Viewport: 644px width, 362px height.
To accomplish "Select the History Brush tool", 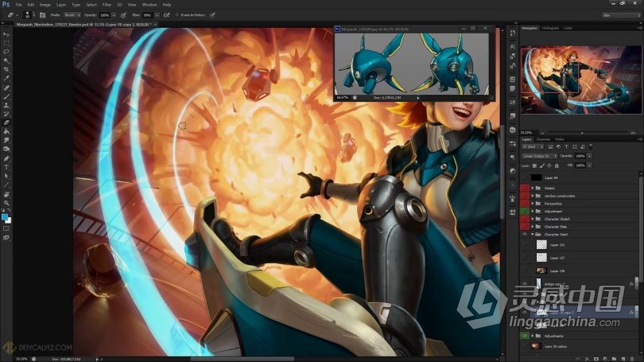I will pyautogui.click(x=6, y=114).
